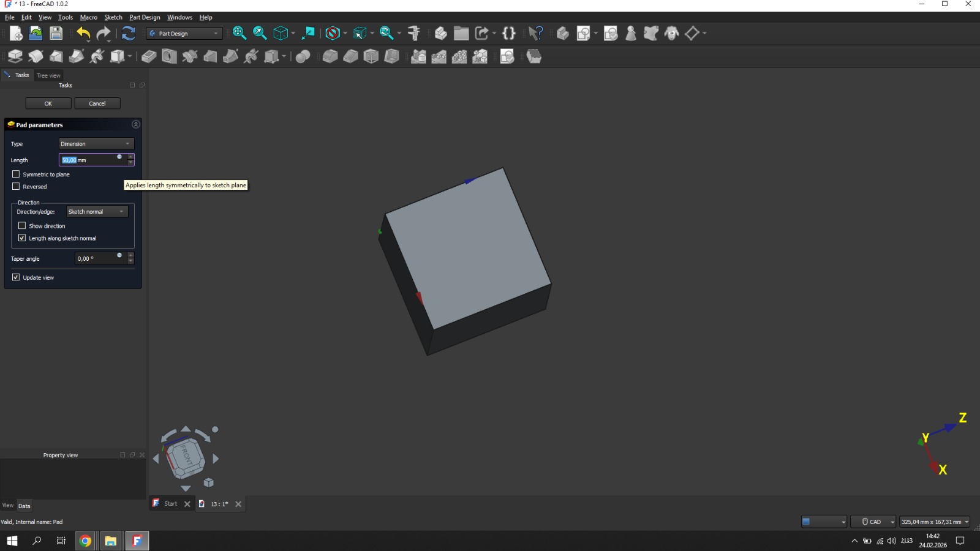This screenshot has height=551, width=980.
Task: Save the document with floppy disk icon
Action: 56,33
